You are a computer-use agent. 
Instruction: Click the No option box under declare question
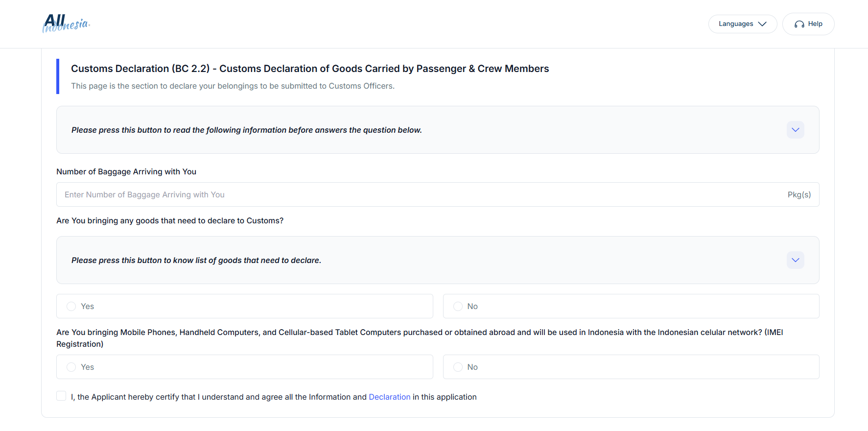[631, 306]
